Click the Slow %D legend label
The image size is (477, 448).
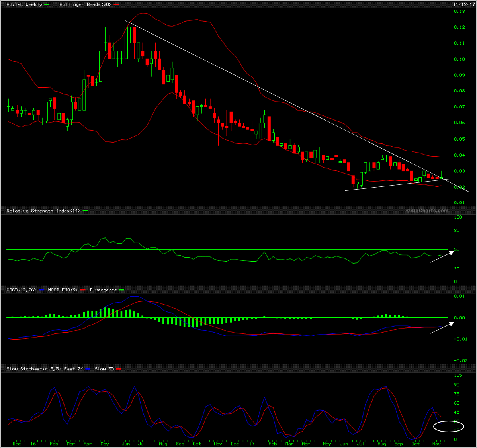[x=104, y=369]
